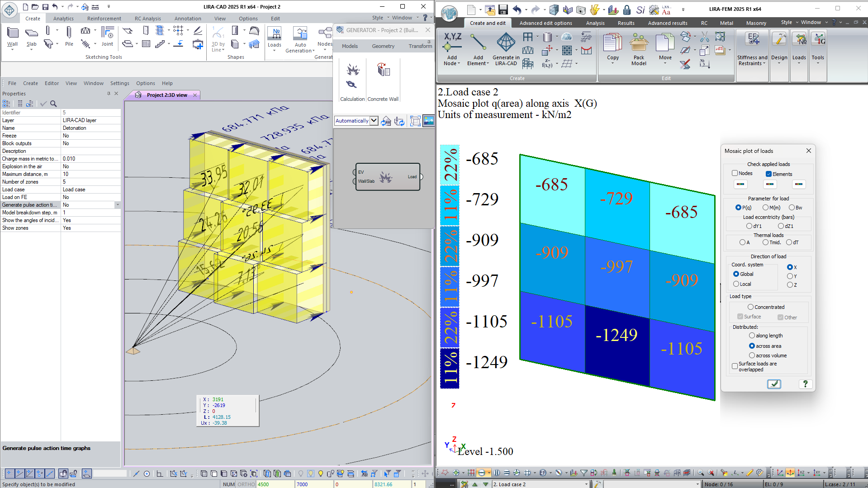This screenshot has height=488, width=868.
Task: Click the -1249 dark blue legend swatch
Action: click(450, 368)
